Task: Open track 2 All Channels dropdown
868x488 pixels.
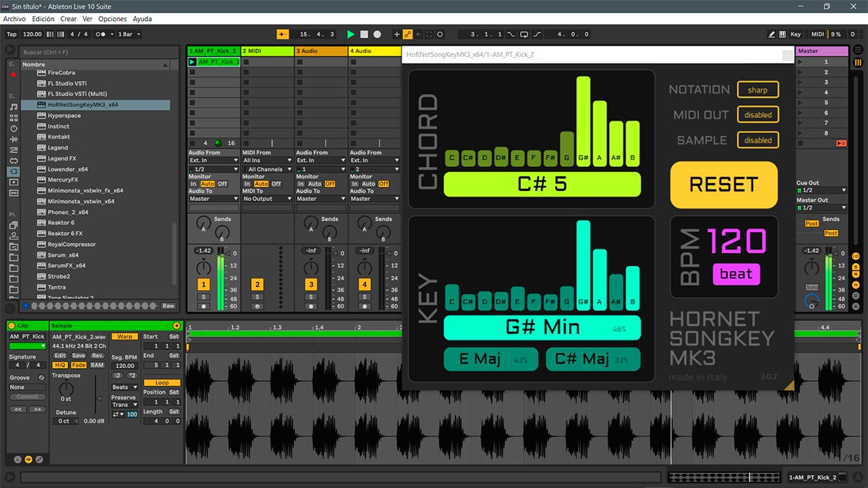Action: (x=266, y=169)
